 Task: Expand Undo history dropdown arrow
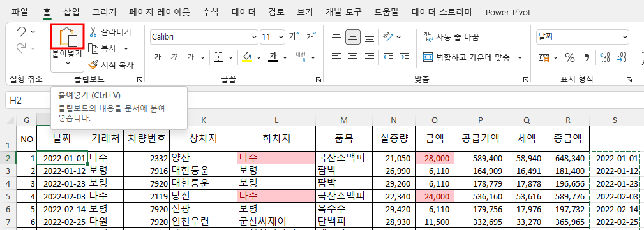pos(33,32)
